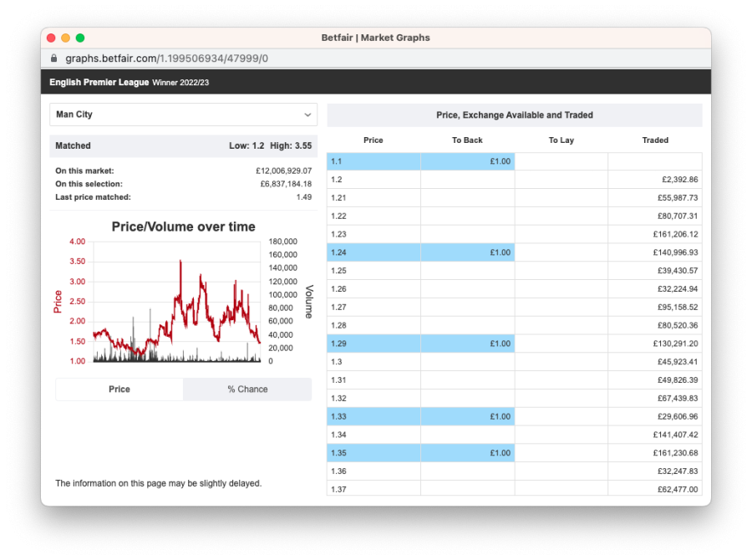This screenshot has height=560, width=752.
Task: Select the traded amount £67,439.83
Action: pos(678,399)
